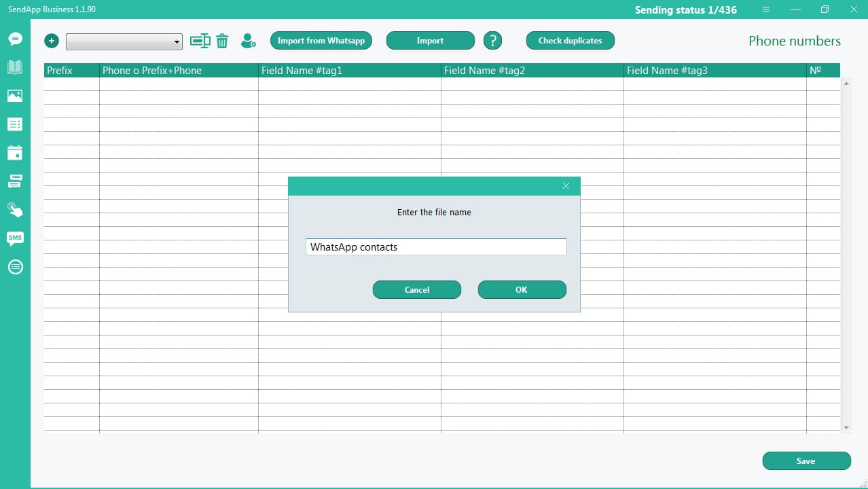Cancel the file name dialog
The image size is (868, 489).
point(416,290)
